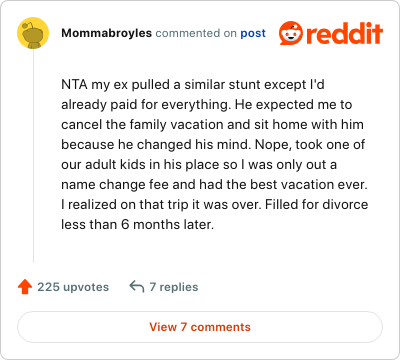Image resolution: width=400 pixels, height=360 pixels.
Task: Click the "NTA" word starting the comment
Action: [x=74, y=85]
